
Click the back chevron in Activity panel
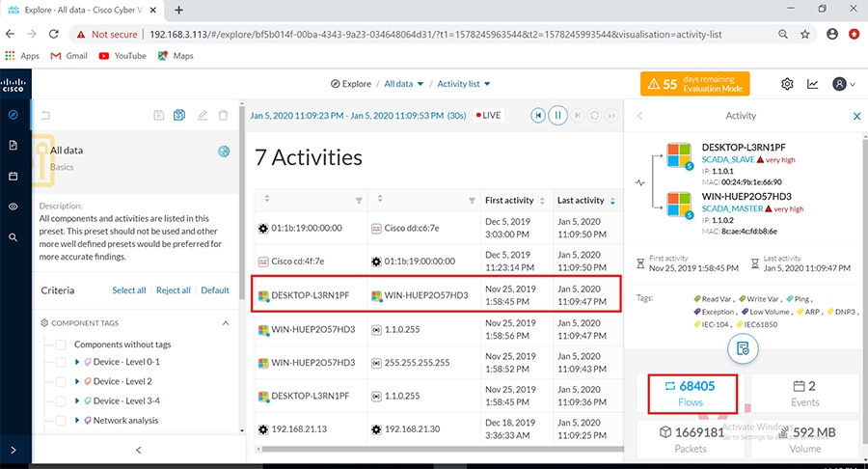pos(640,116)
